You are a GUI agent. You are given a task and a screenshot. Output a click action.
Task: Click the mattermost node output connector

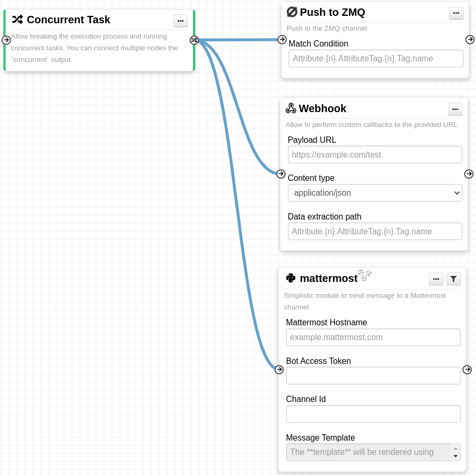[x=467, y=369]
